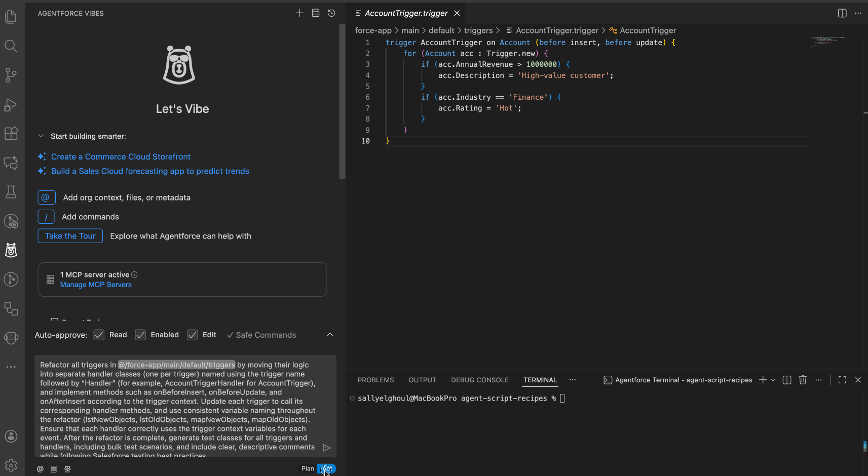868x476 pixels.
Task: Add org context using the @ icon below the prompt
Action: click(40, 469)
